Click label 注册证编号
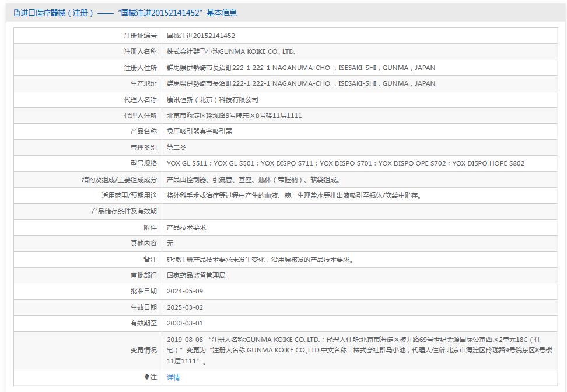 [141, 36]
